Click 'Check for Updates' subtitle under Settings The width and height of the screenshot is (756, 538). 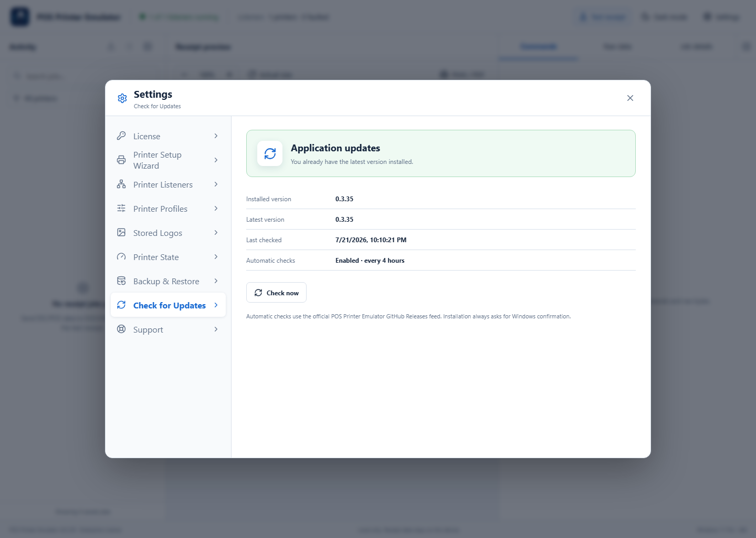[x=157, y=106]
